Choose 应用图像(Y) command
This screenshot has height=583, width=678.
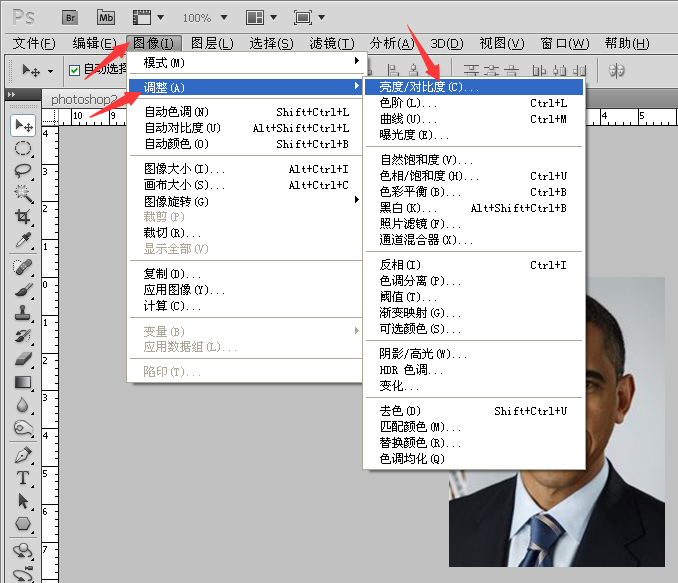click(246, 290)
